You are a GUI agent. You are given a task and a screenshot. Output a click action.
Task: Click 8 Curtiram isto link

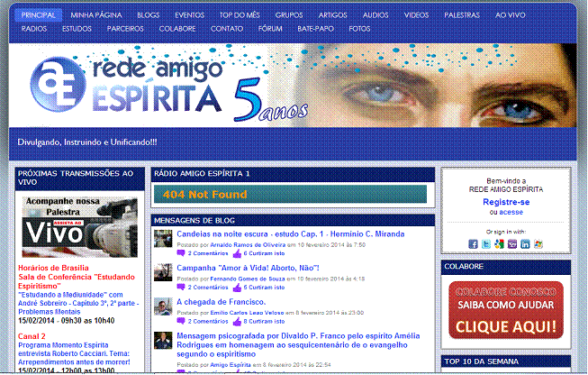point(264,322)
